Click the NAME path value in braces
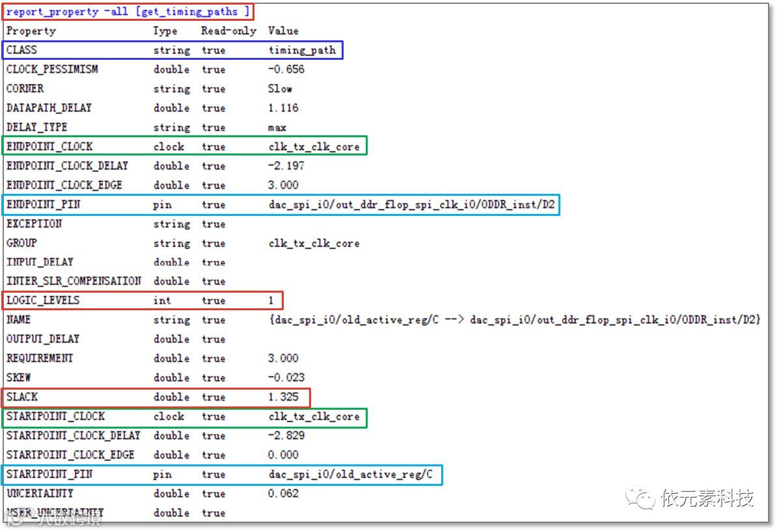 click(515, 319)
